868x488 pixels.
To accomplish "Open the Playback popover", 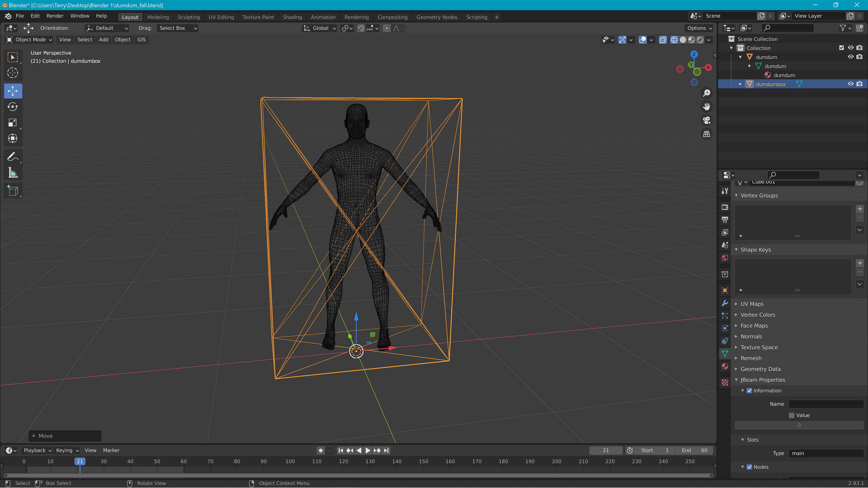I will [37, 450].
